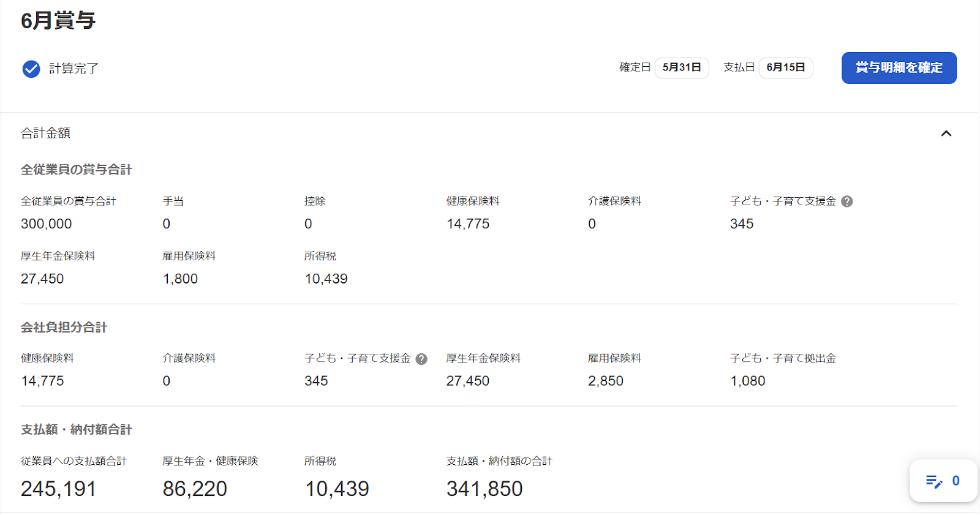Viewport: 980px width, 515px height.
Task: Click the 会社負担分合計 subheading
Action: point(64,328)
